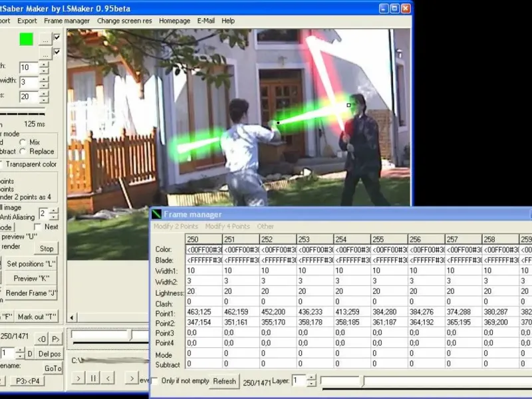Click the saber end-point marker near face
The height and width of the screenshot is (399, 532).
pos(348,105)
